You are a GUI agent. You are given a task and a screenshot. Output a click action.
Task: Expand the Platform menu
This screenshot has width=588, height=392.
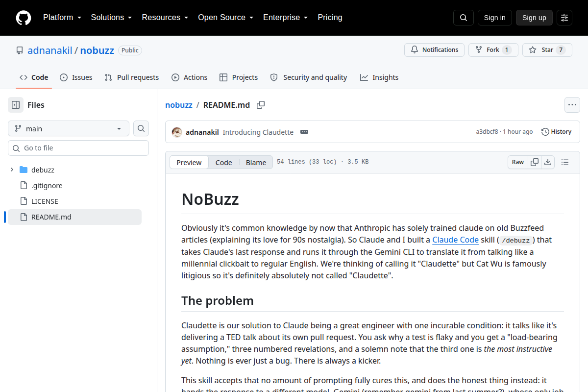point(61,18)
